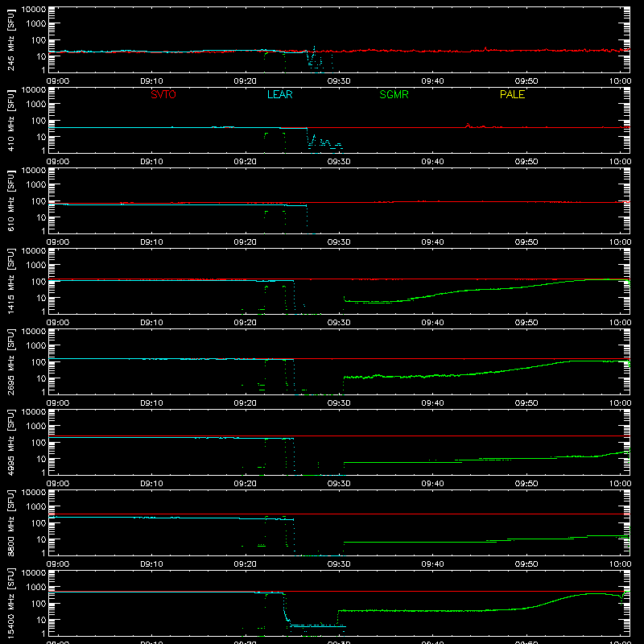Select the 410 MHz [SFU] axis label
This screenshot has height=644, width=644.
10,120
